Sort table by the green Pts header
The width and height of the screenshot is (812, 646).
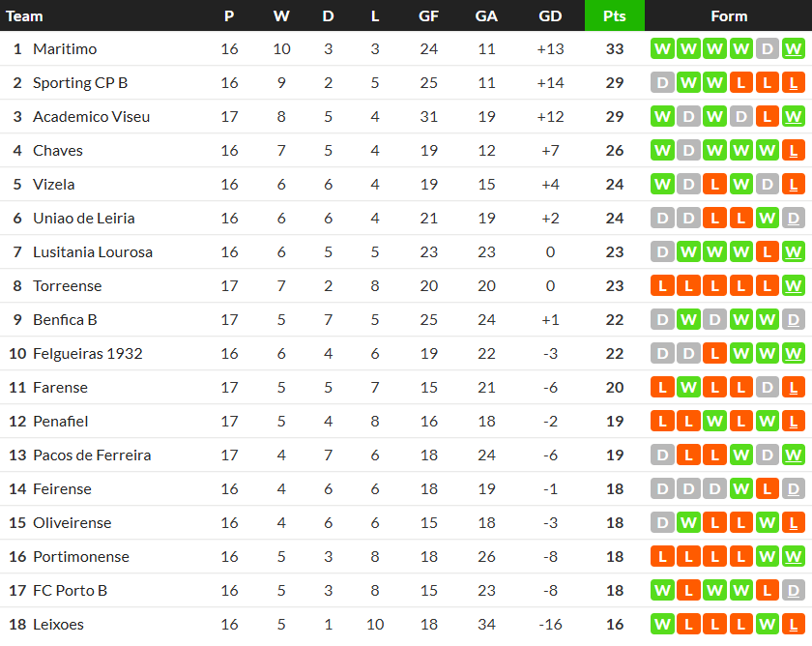pyautogui.click(x=614, y=15)
